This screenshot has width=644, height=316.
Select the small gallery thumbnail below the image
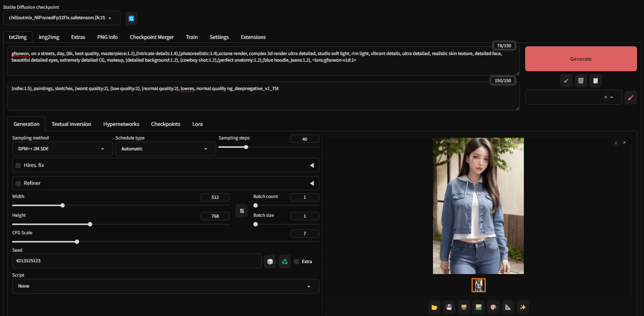478,285
